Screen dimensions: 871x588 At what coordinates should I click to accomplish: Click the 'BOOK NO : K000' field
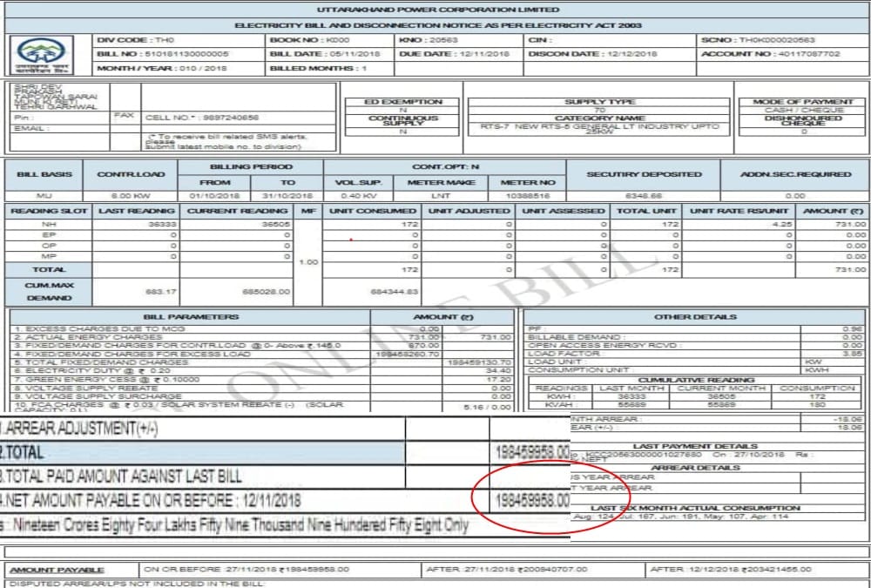(310, 40)
